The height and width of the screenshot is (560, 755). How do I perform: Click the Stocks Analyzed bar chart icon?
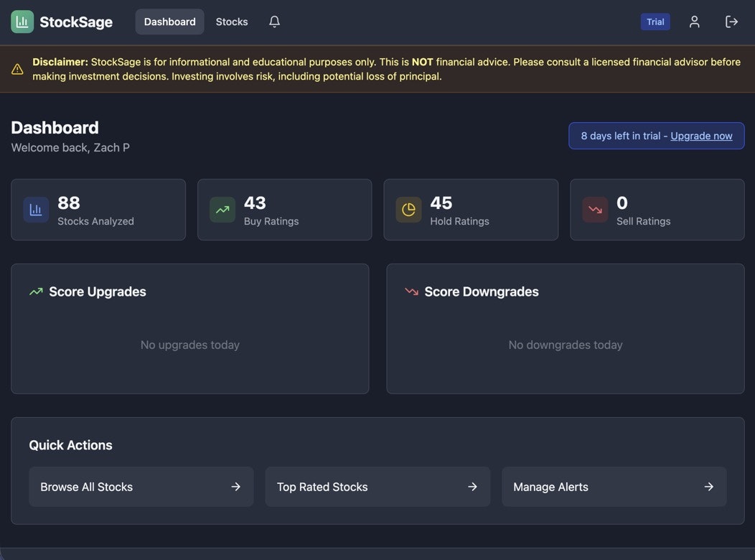click(x=36, y=210)
